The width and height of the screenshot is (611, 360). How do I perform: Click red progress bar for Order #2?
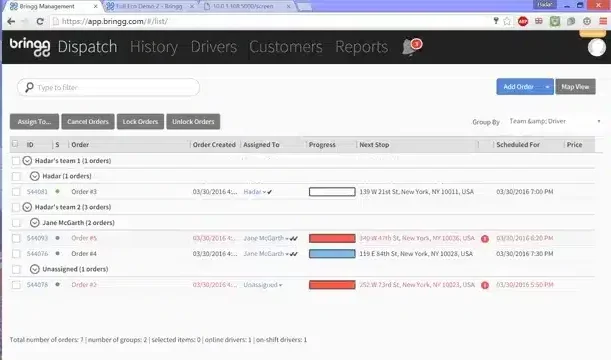click(x=332, y=285)
